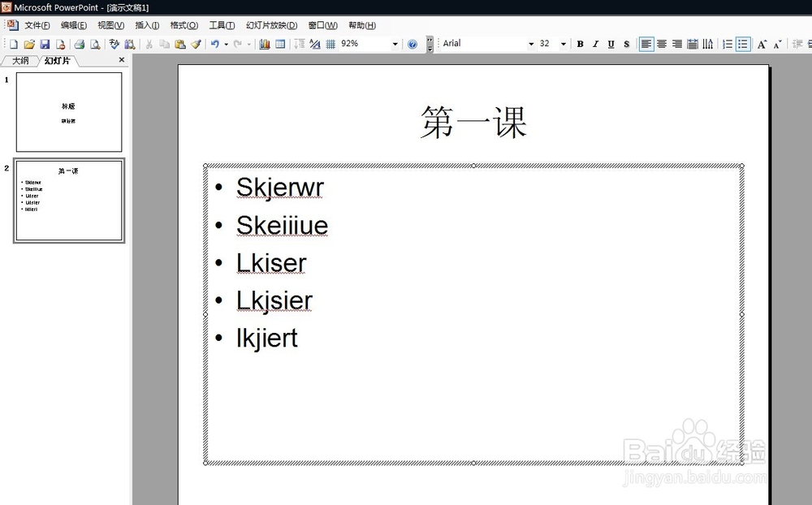The height and width of the screenshot is (505, 812).
Task: Enable the text shadow option
Action: (625, 44)
